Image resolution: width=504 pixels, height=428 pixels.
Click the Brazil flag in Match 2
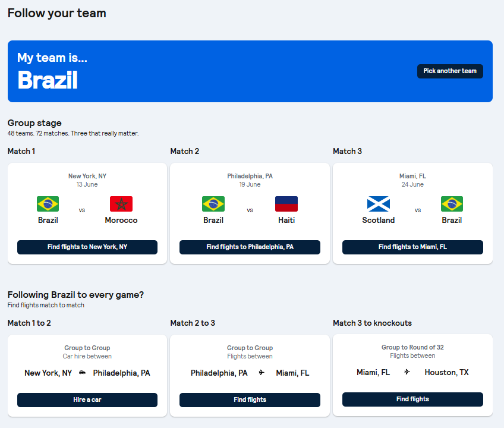coord(213,203)
